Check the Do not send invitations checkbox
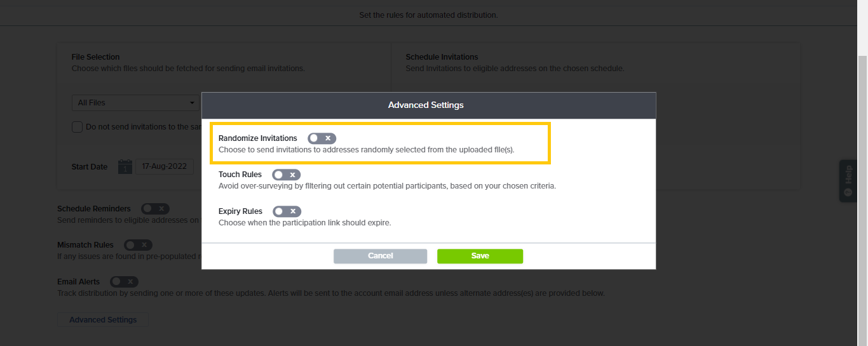 pyautogui.click(x=77, y=127)
